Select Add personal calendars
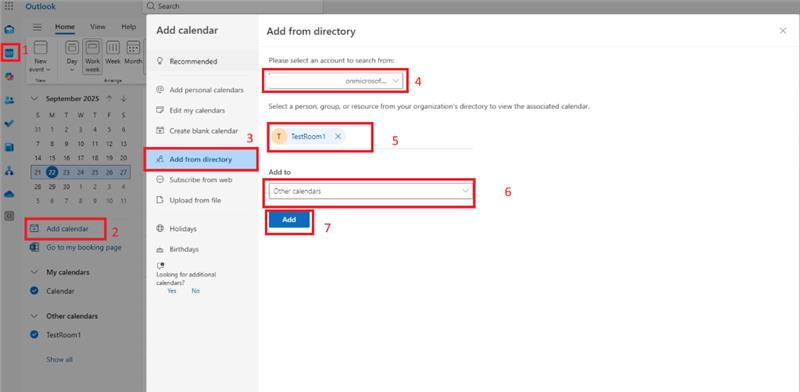800x392 pixels. pos(202,90)
